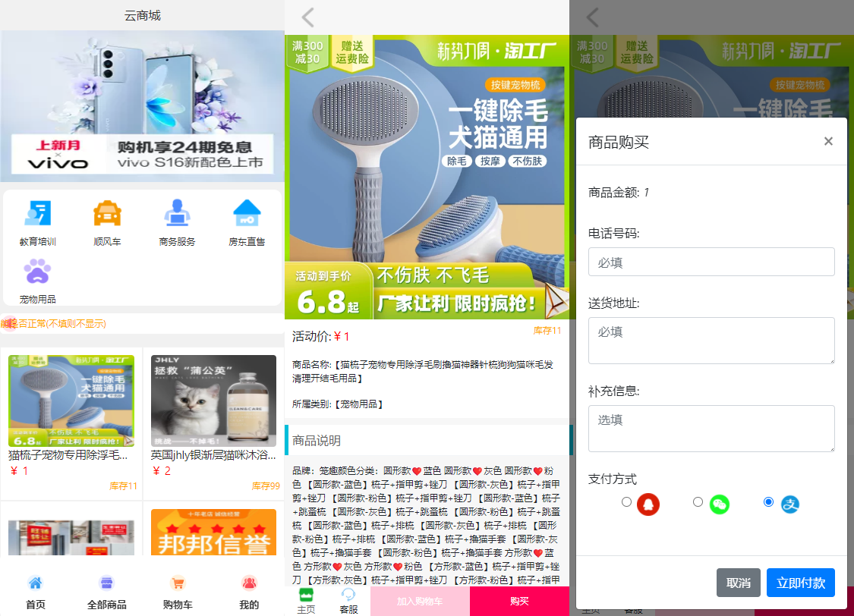854x616 pixels.
Task: Click the main product image of pet comb
Action: pyautogui.click(x=427, y=178)
